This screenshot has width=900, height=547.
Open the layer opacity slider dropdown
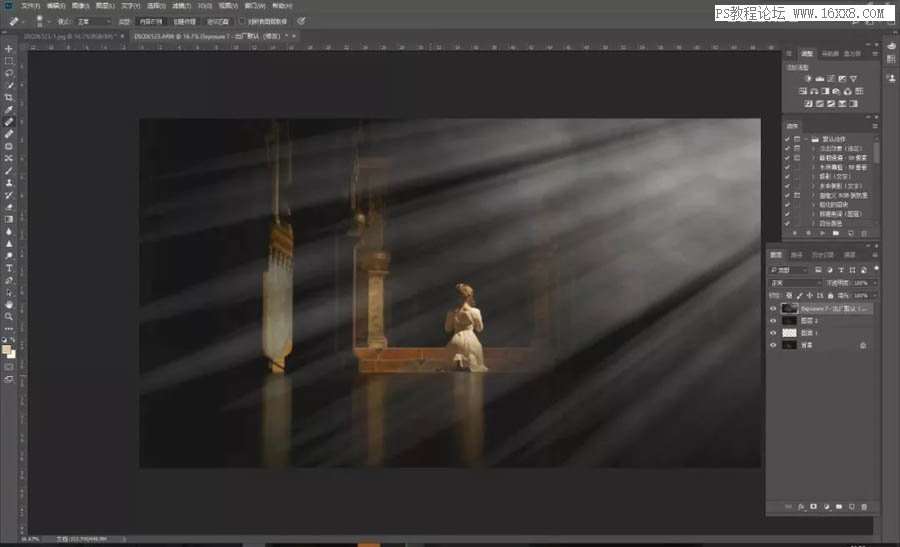coord(875,283)
